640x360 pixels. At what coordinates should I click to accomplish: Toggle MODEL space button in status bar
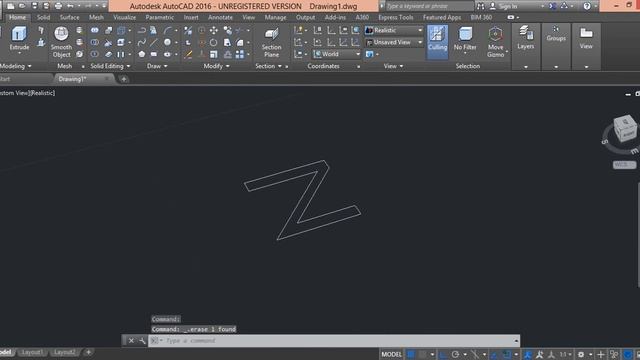click(x=391, y=354)
